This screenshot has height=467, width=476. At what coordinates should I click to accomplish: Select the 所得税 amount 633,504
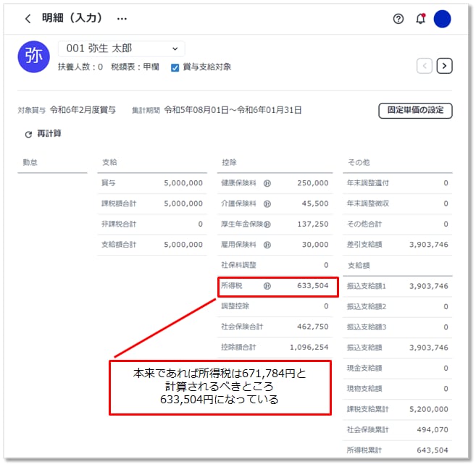(312, 286)
